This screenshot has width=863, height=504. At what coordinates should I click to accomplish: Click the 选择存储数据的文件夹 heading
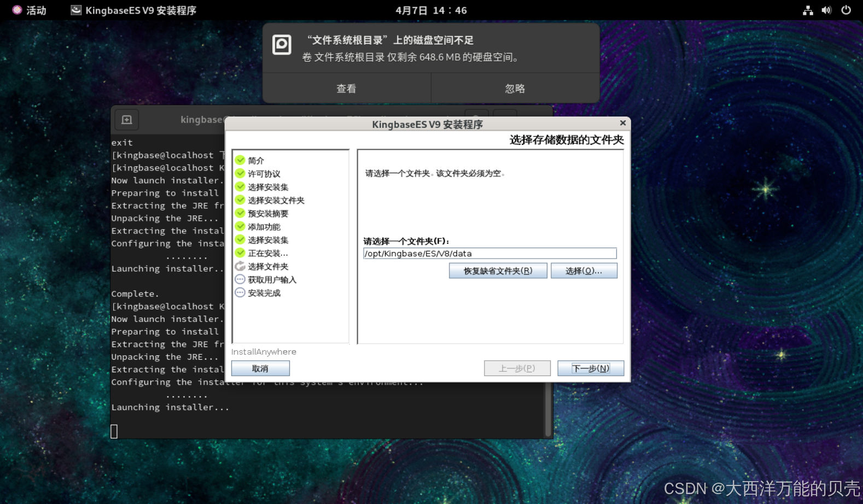click(x=567, y=140)
